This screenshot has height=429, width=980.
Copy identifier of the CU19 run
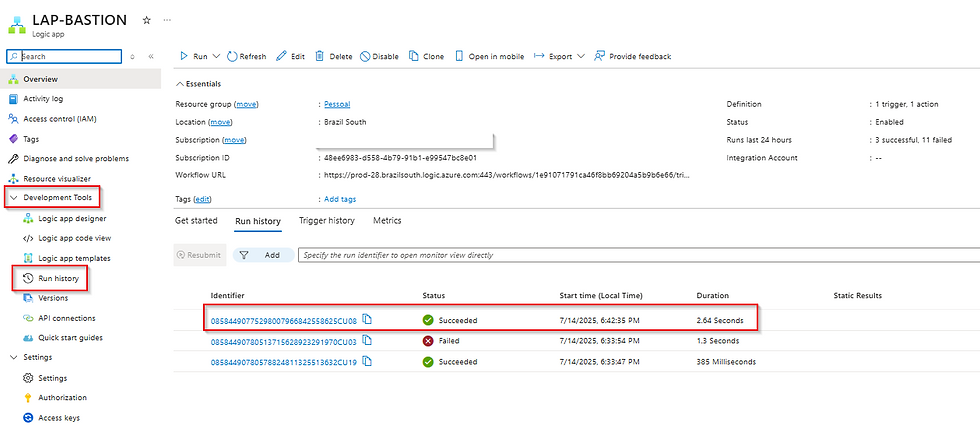[x=368, y=361]
